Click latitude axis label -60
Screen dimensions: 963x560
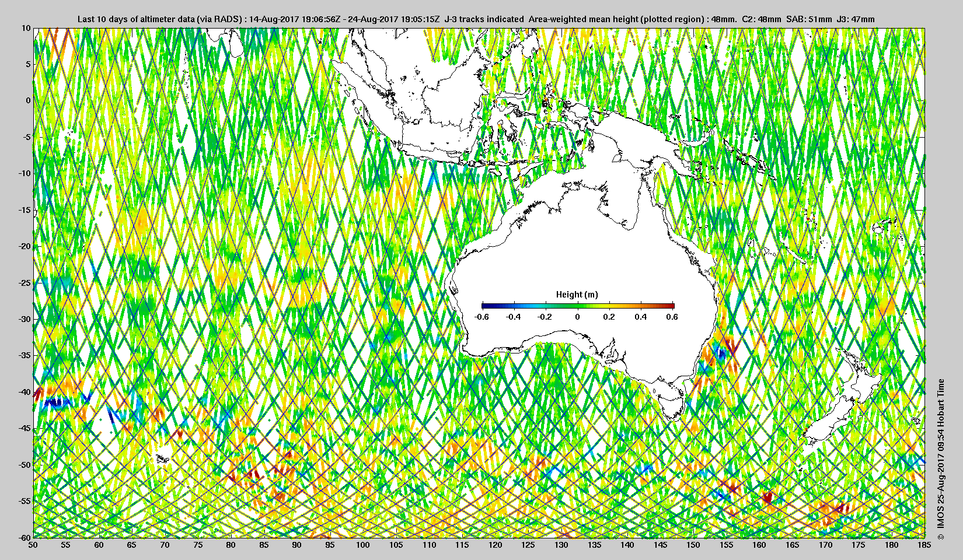click(x=24, y=537)
